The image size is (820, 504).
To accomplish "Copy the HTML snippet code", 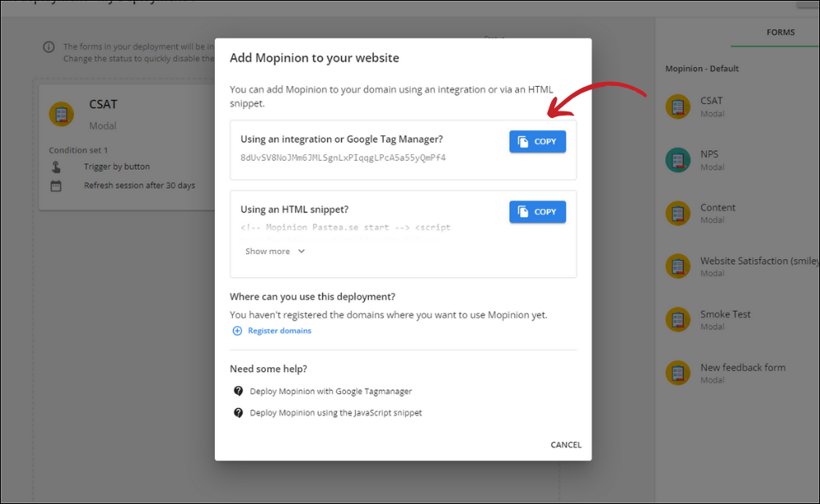I will coord(537,211).
